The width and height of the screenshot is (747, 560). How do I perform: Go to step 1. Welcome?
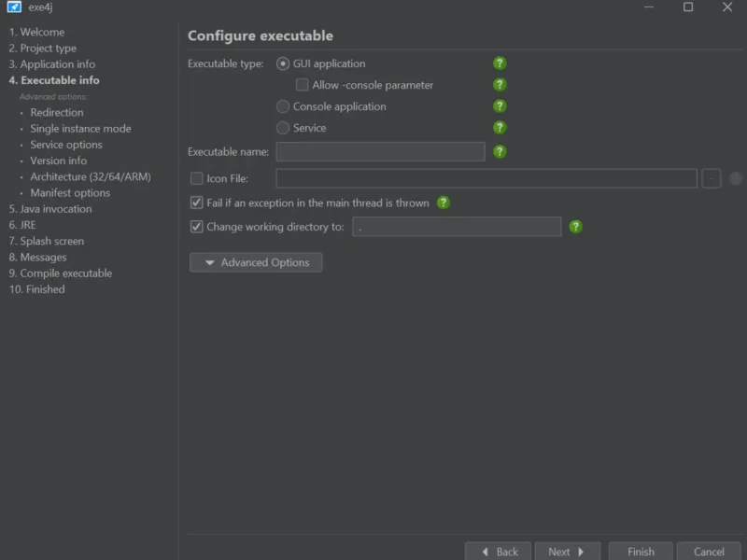click(36, 32)
